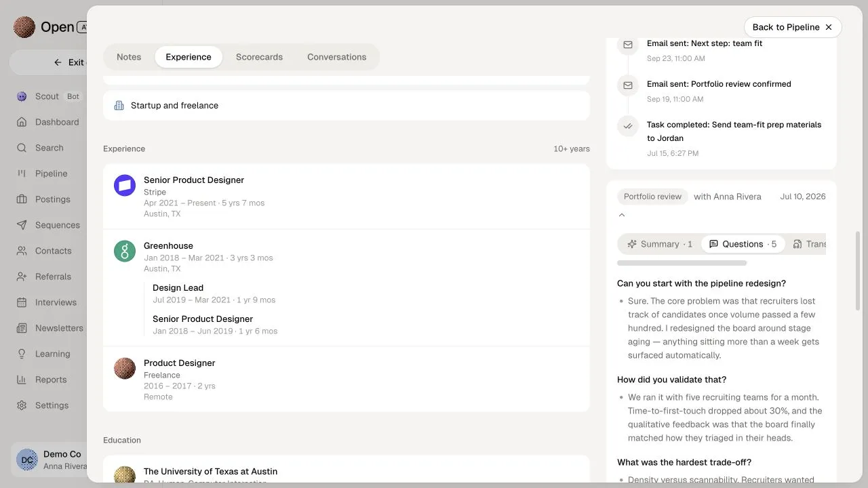Click the Senior Product Designer Stripe title
Image resolution: width=868 pixels, height=488 pixels.
(194, 180)
